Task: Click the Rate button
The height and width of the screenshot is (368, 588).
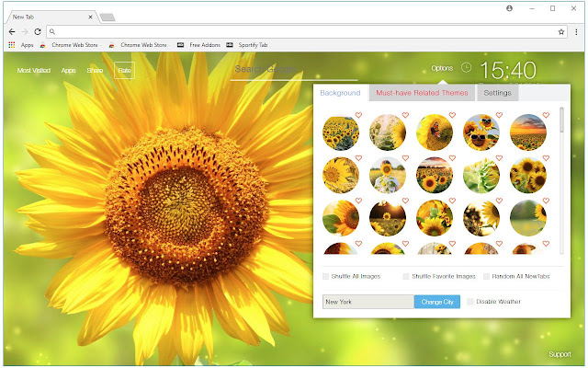Action: [124, 70]
